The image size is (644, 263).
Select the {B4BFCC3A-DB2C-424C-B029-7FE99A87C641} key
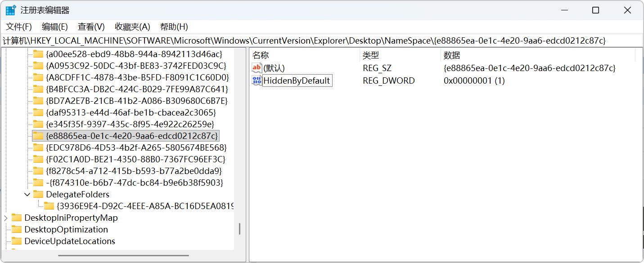(137, 89)
